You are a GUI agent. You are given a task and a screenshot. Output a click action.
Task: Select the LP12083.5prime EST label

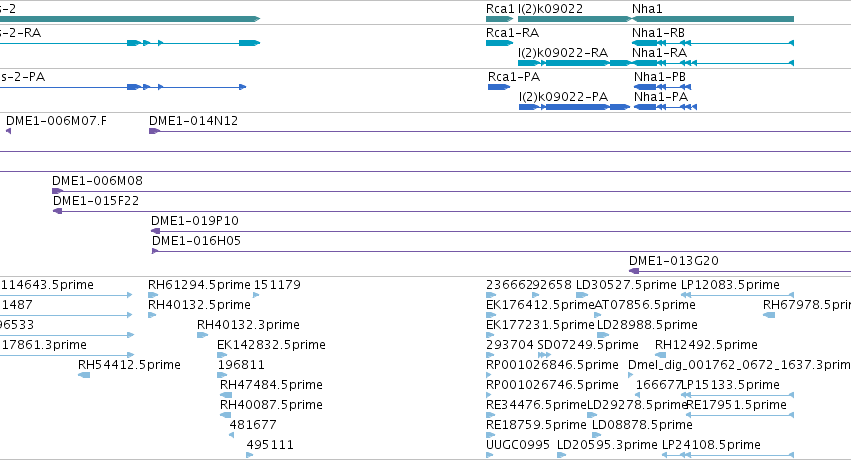pos(730,284)
